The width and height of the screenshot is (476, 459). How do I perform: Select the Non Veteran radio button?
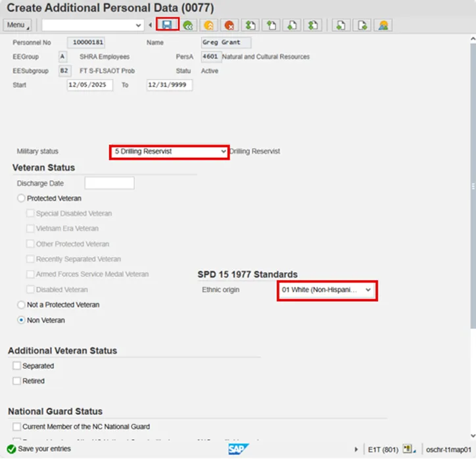click(21, 320)
